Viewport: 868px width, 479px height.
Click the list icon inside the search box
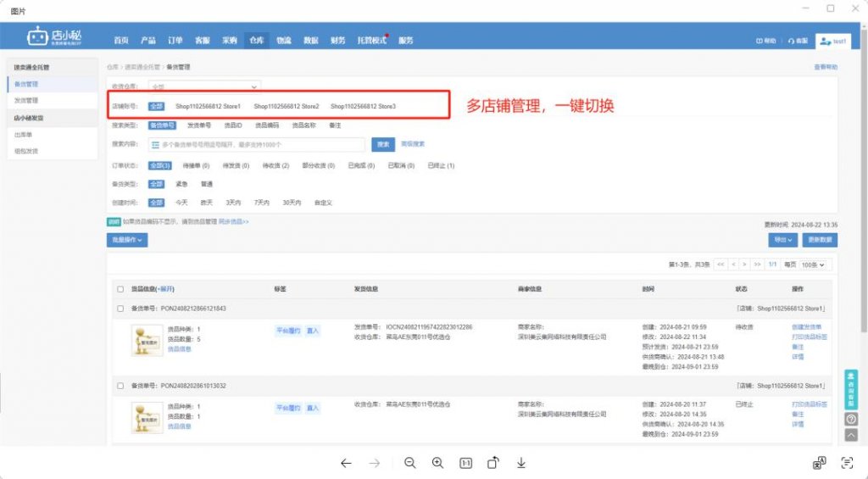click(x=156, y=144)
